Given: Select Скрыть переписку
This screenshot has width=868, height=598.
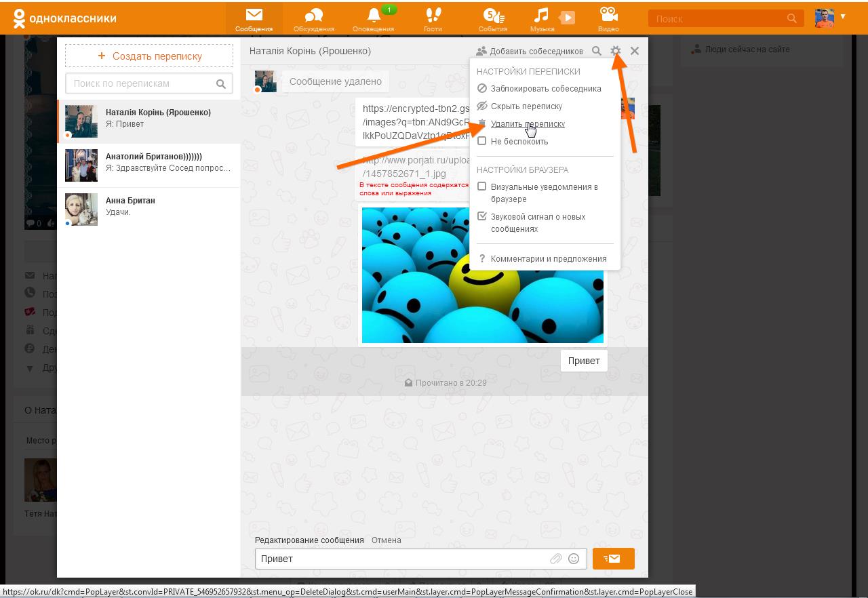Looking at the screenshot, I should pos(519,106).
